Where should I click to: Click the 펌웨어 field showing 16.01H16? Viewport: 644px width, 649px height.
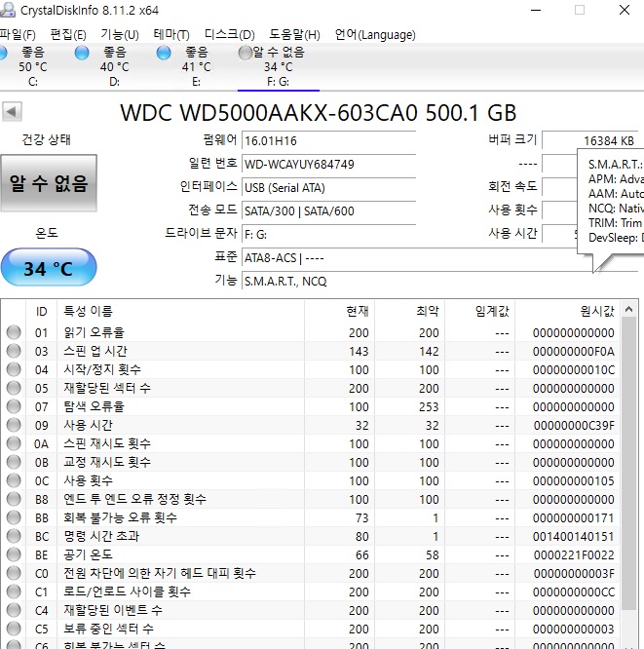coord(328,140)
